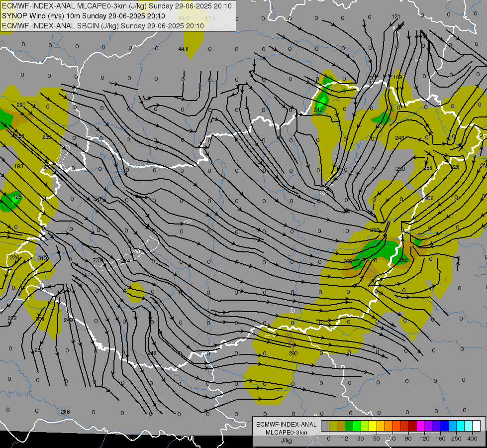Viewport: 487px width, 448px height.
Task: Click the legend scale label 120
Action: tap(424, 439)
